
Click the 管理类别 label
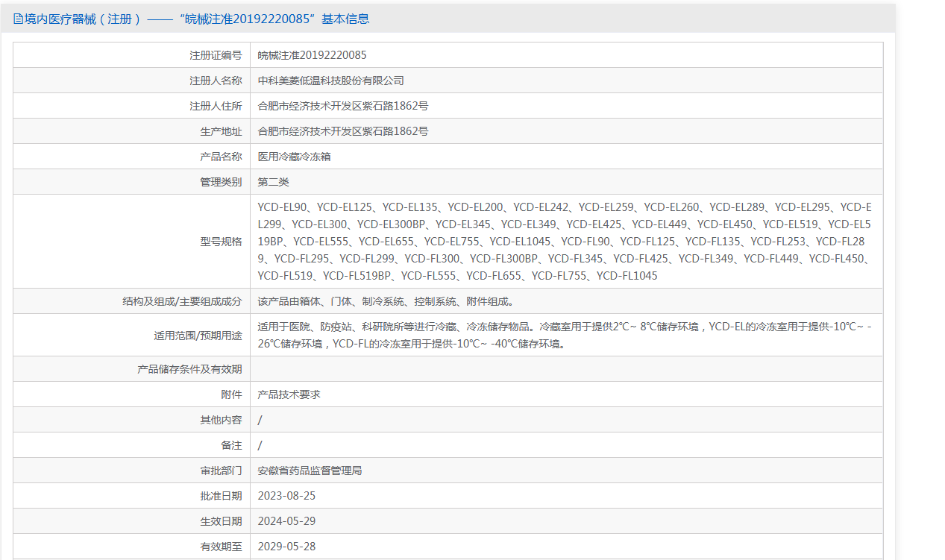pos(221,182)
